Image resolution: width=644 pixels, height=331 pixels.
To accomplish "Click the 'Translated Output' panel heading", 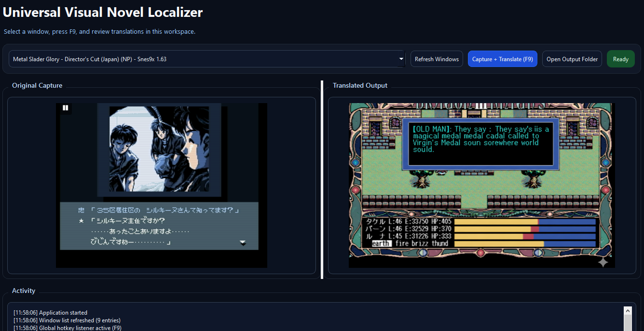I will point(360,85).
